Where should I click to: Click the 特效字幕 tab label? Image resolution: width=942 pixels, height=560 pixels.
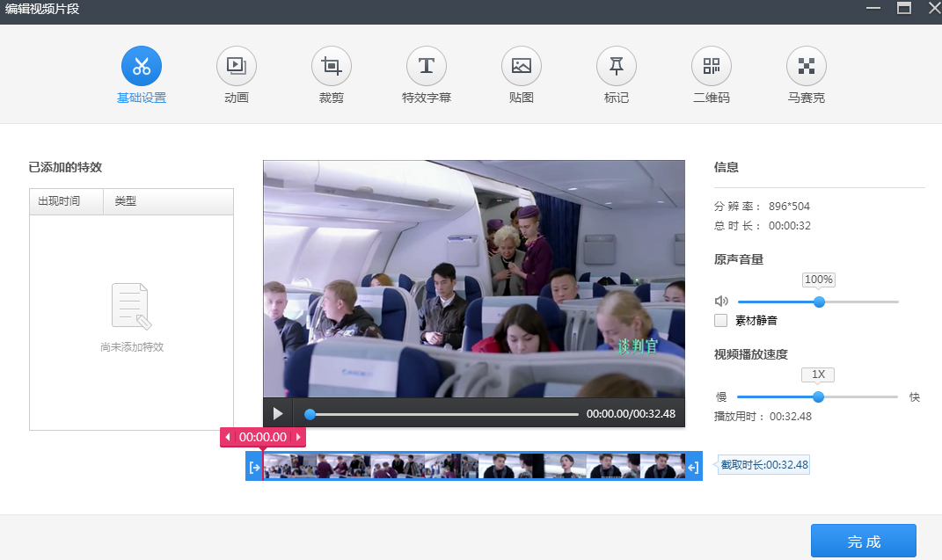click(426, 98)
